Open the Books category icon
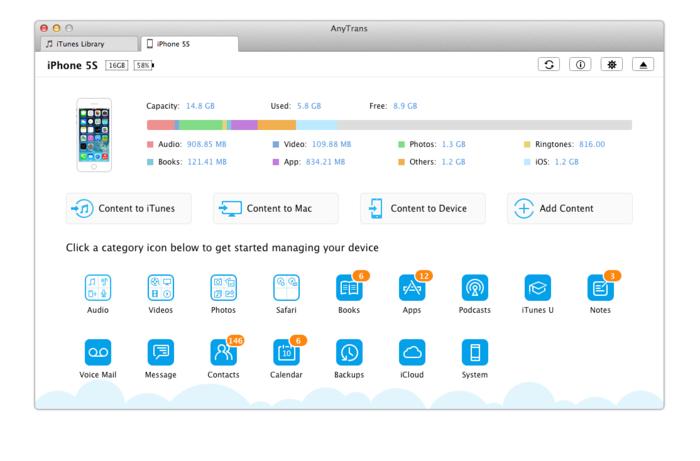 coord(349,288)
